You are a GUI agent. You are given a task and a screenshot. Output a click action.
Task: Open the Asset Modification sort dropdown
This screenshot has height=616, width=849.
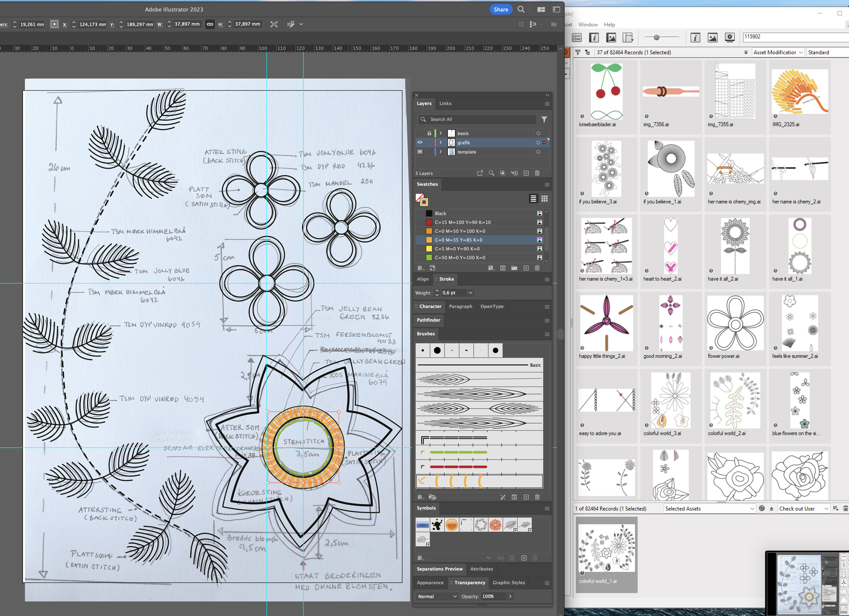[778, 52]
